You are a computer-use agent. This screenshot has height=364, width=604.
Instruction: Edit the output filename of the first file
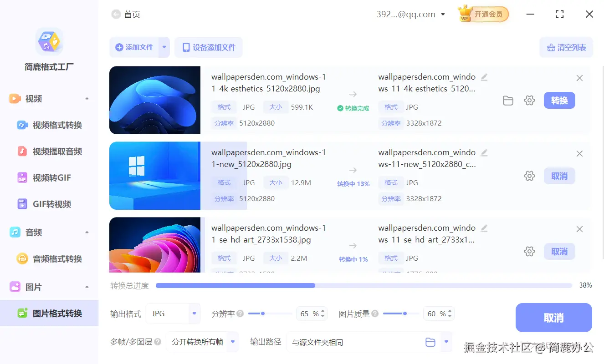coord(484,77)
